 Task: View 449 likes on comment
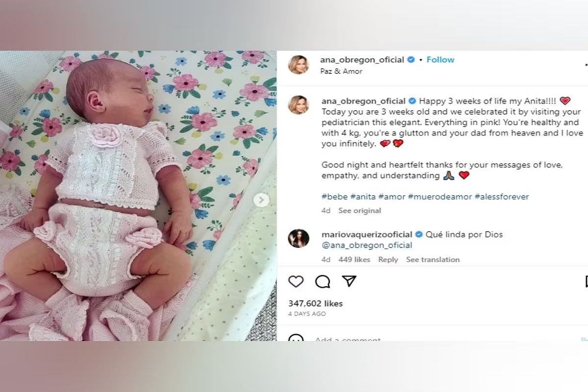click(x=354, y=260)
